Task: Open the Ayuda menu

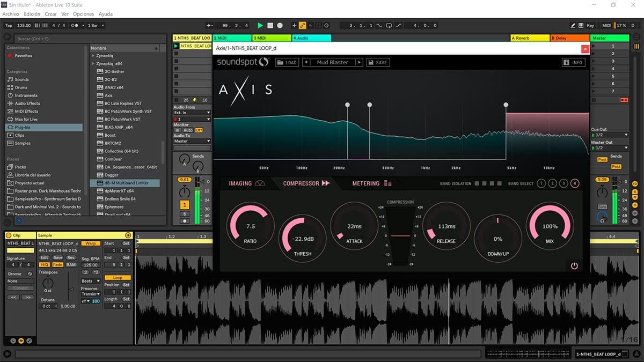Action: point(106,14)
